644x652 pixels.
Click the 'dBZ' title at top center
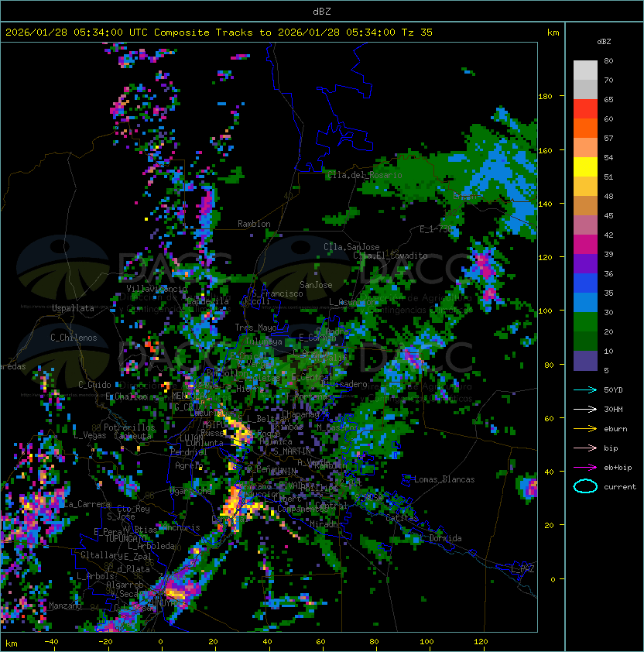point(322,11)
